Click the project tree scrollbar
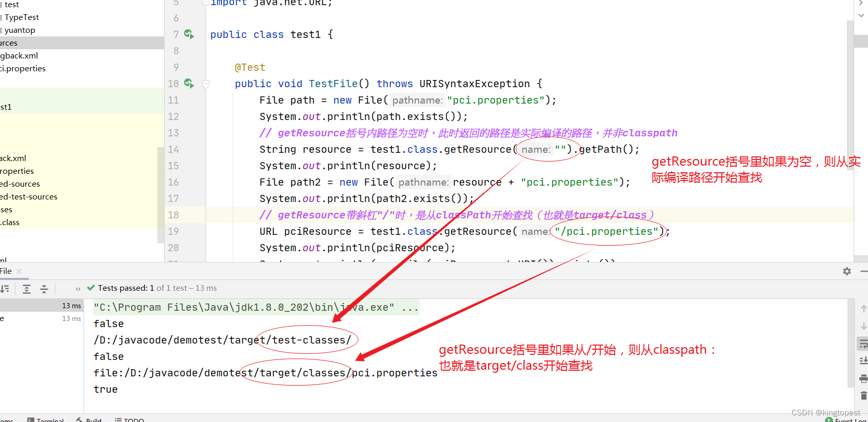The width and height of the screenshot is (868, 422). tap(160, 195)
